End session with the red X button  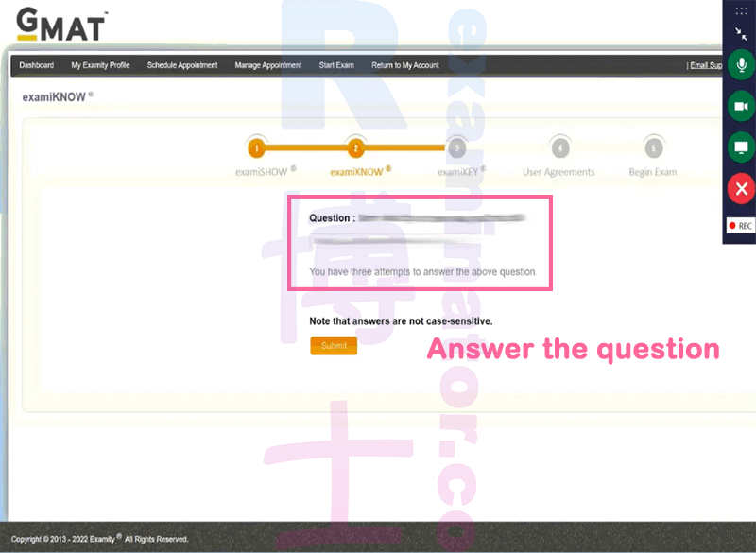(741, 188)
